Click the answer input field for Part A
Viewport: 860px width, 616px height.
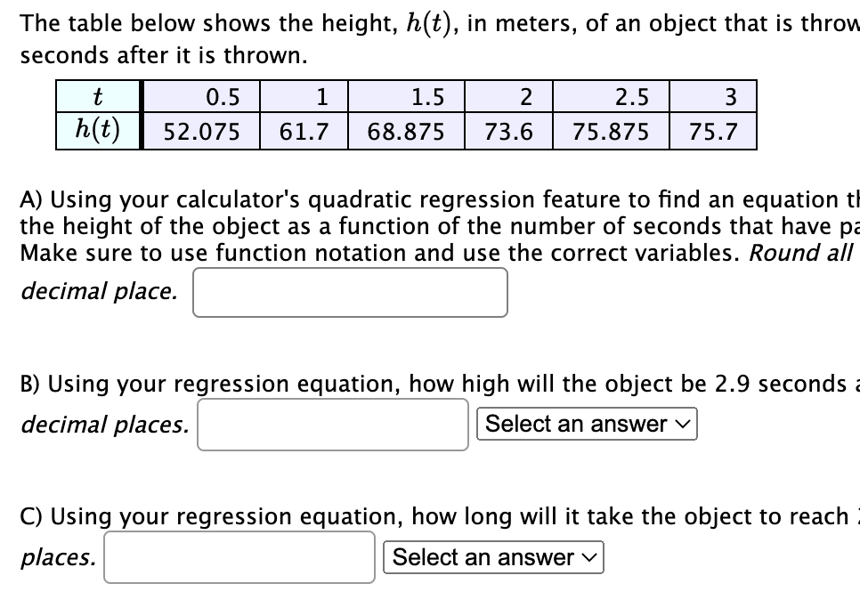(349, 292)
